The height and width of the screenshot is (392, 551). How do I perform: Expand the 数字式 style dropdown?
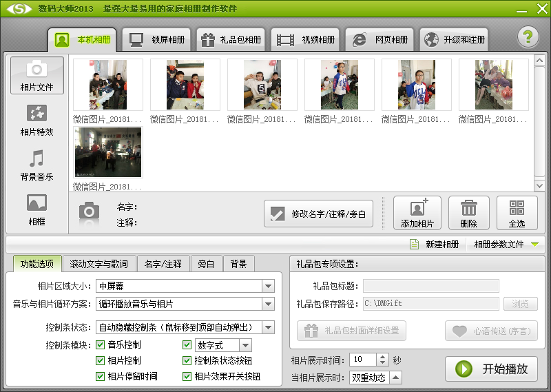(x=246, y=345)
